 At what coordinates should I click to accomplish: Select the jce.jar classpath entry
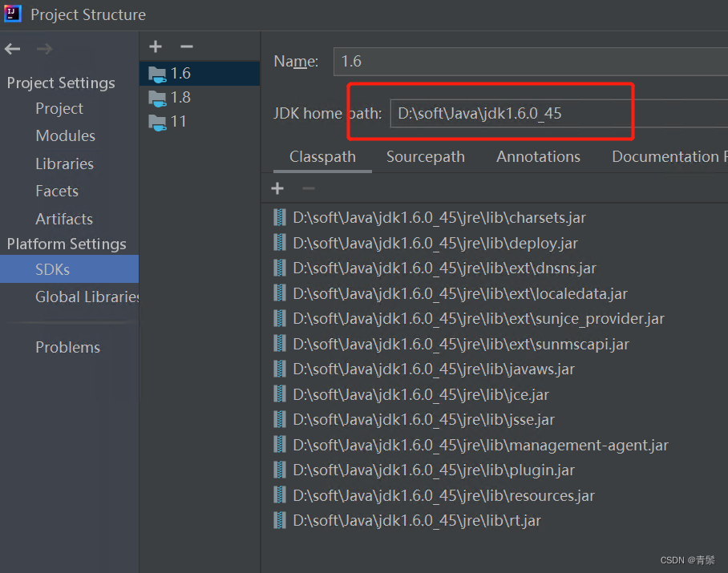(421, 395)
